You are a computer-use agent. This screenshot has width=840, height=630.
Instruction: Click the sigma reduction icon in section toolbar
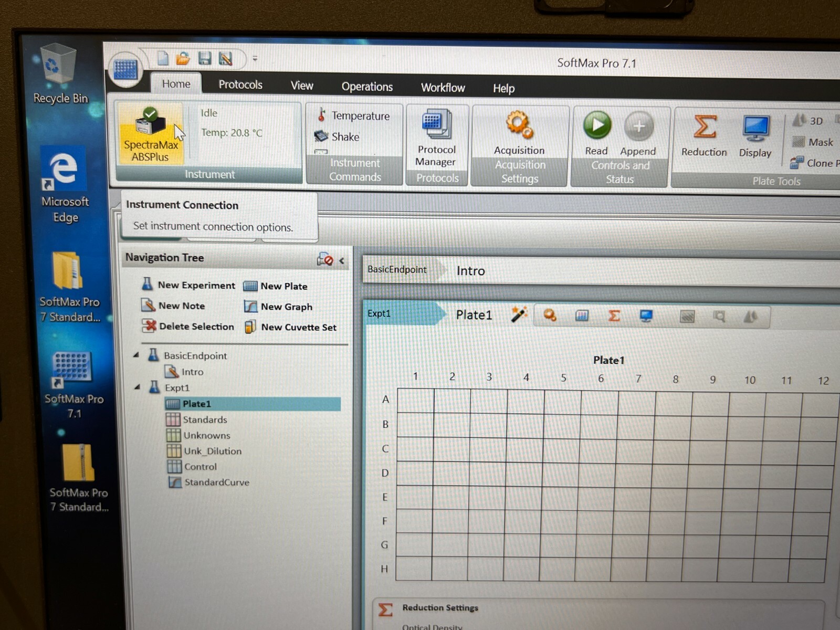(614, 316)
